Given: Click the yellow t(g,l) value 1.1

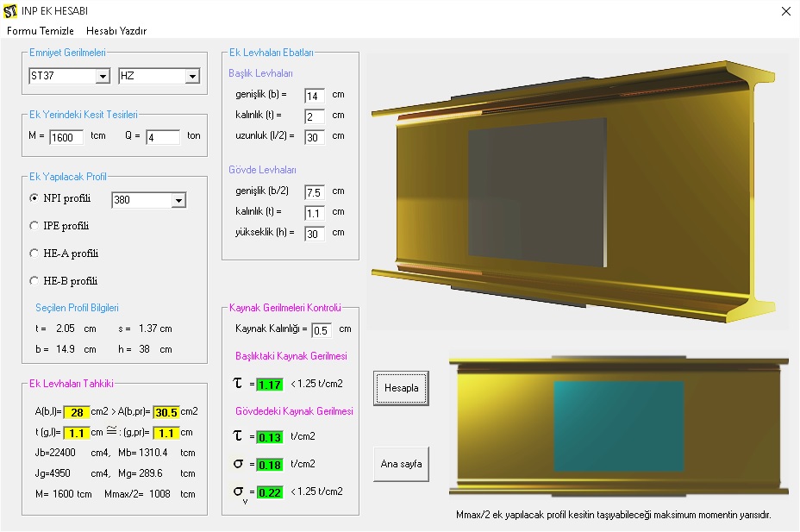Looking at the screenshot, I should coord(77,433).
